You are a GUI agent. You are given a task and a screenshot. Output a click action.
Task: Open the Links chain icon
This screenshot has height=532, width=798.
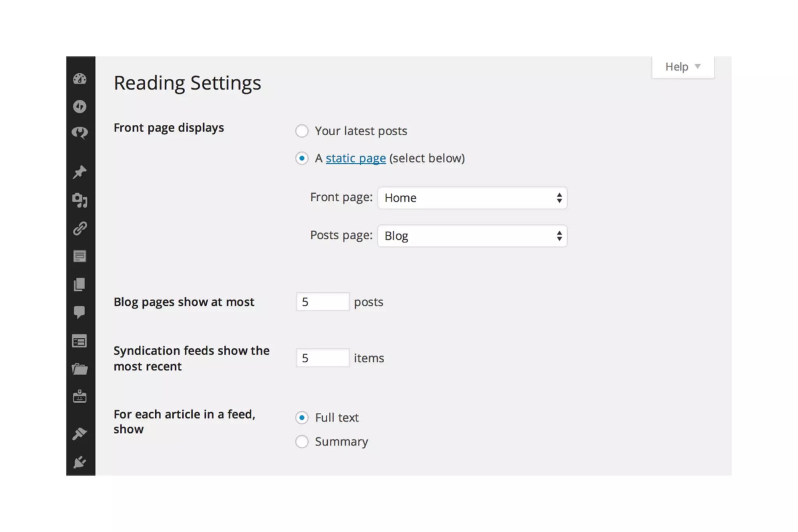click(x=80, y=228)
